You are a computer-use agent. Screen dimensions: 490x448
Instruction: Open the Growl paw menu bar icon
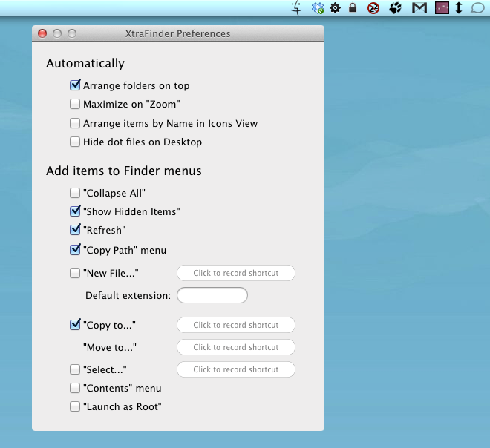coord(395,8)
